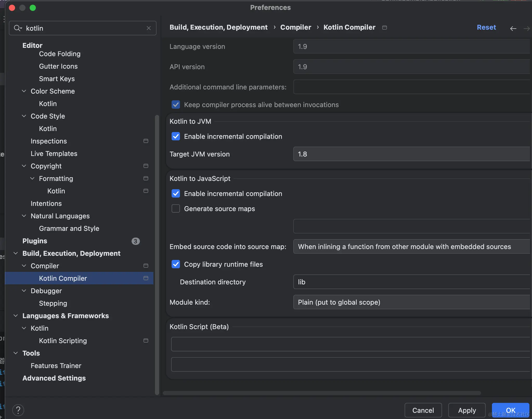The image size is (532, 419).
Task: Click project-level icon beside Kotlin Scripting
Action: [x=146, y=341]
